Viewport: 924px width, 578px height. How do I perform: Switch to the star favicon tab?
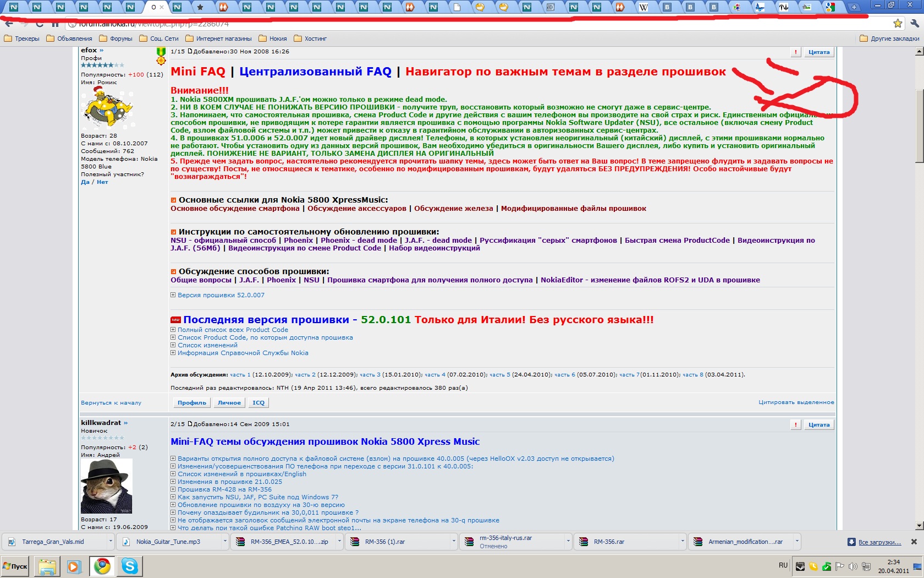point(200,7)
